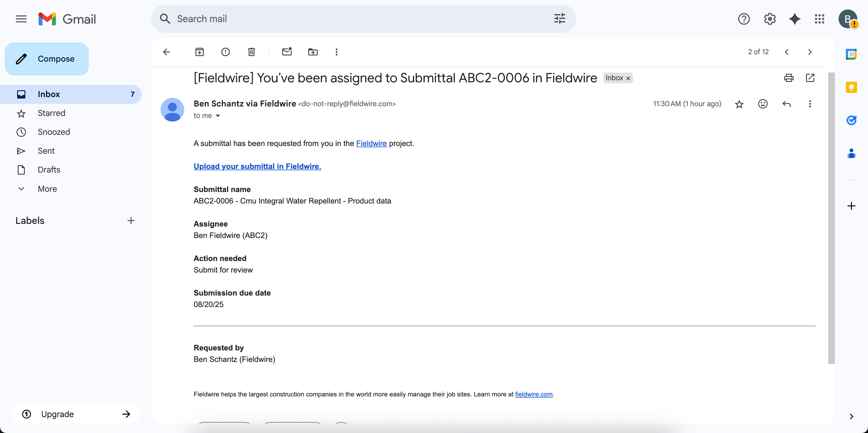Toggle the main menu hamburger
The height and width of the screenshot is (433, 868).
coord(21,19)
